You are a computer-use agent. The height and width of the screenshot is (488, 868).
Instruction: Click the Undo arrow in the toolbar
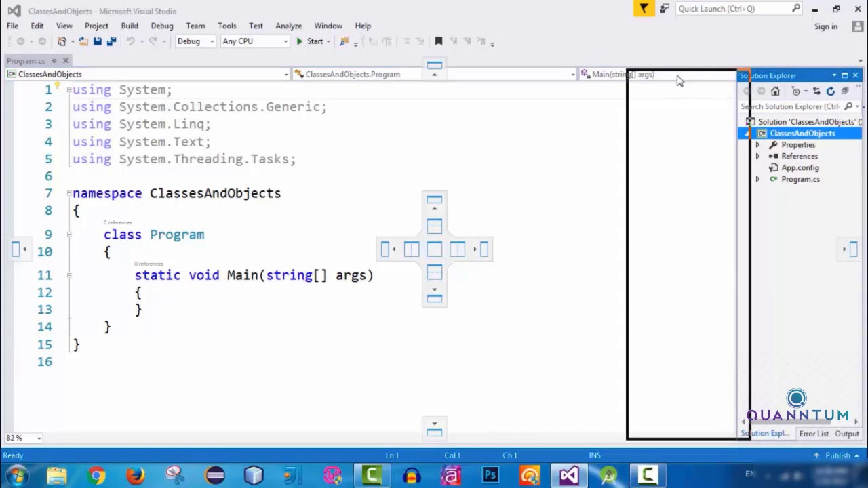[130, 41]
